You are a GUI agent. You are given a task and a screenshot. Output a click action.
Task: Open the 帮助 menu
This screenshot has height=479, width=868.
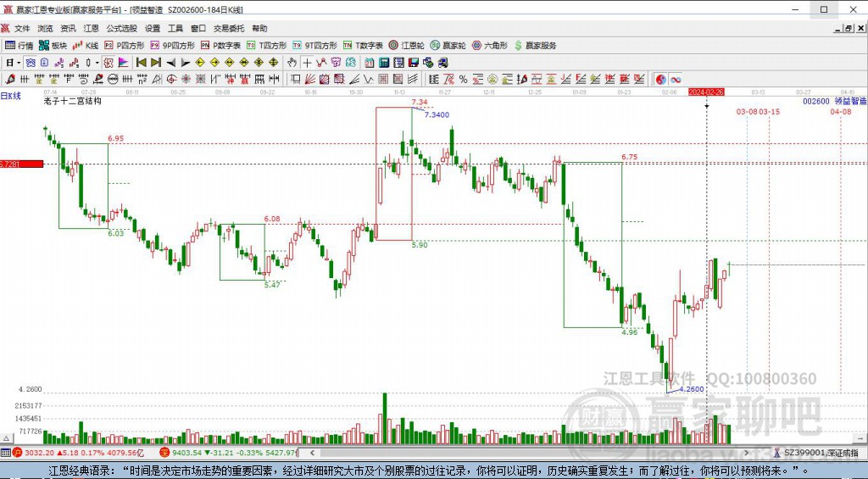click(x=259, y=28)
